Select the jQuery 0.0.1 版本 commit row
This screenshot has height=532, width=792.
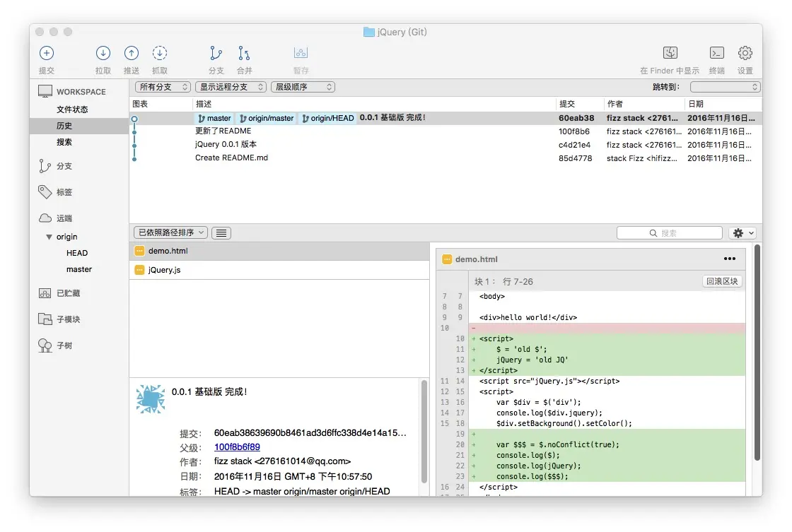tap(445, 144)
